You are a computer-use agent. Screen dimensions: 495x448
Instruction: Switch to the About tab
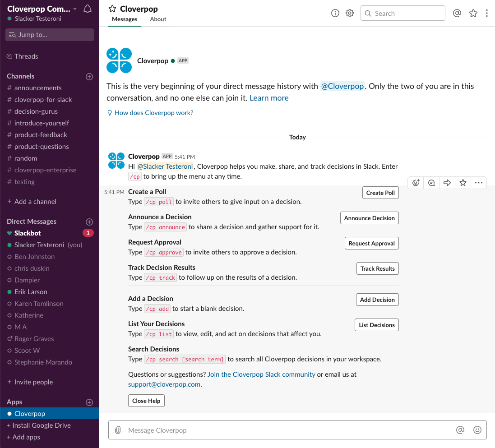[x=158, y=19]
